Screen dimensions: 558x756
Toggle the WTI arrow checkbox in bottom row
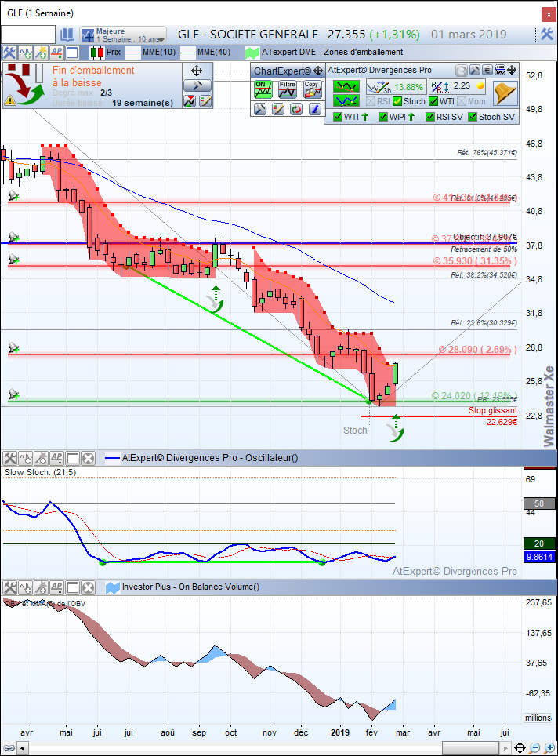[x=338, y=117]
